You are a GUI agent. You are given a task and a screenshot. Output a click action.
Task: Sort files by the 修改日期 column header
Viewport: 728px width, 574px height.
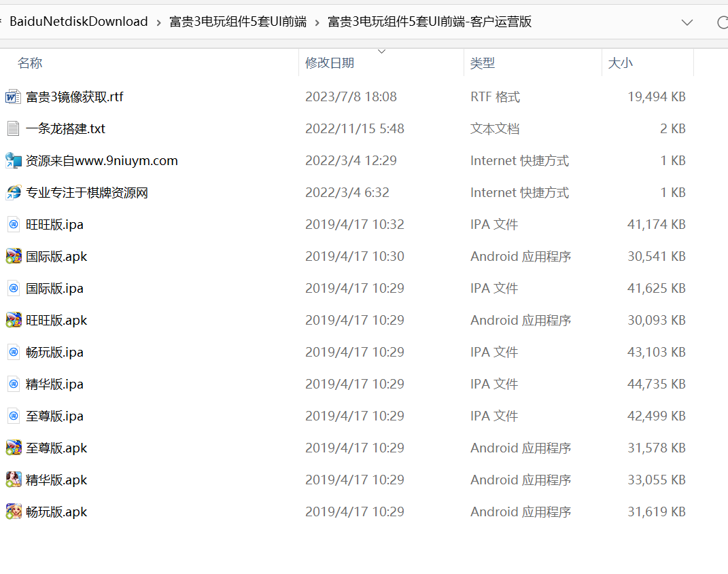(x=330, y=63)
